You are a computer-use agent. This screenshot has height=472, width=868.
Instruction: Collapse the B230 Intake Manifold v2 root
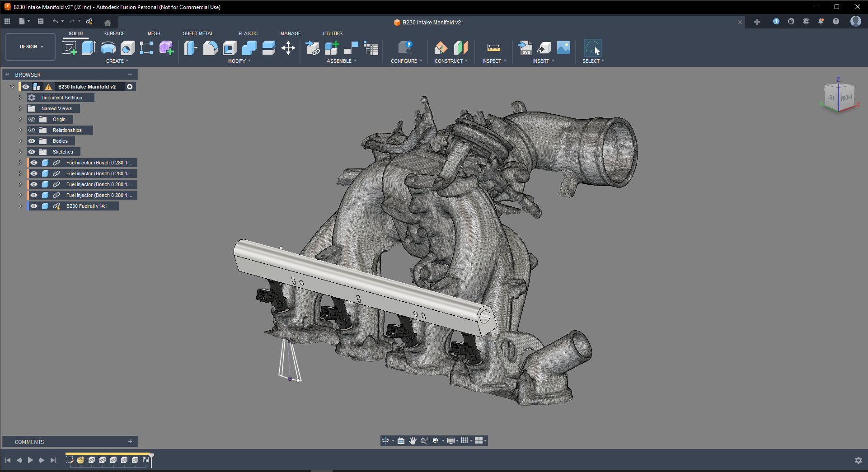pyautogui.click(x=12, y=87)
